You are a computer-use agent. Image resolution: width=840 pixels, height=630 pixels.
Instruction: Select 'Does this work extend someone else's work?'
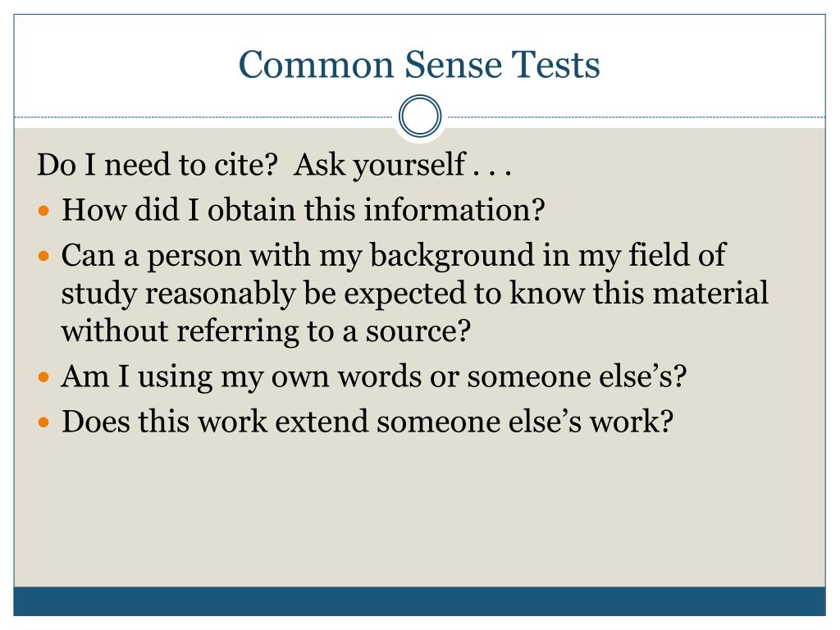coord(367,421)
